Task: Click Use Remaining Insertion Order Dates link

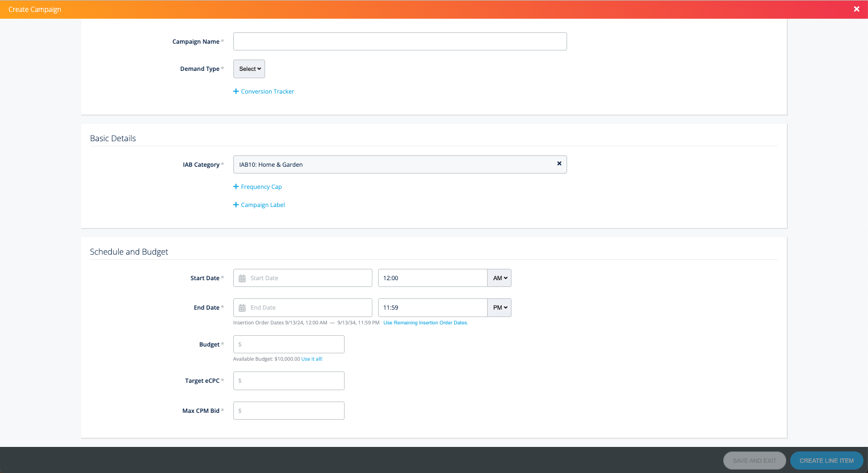Action: coord(425,323)
